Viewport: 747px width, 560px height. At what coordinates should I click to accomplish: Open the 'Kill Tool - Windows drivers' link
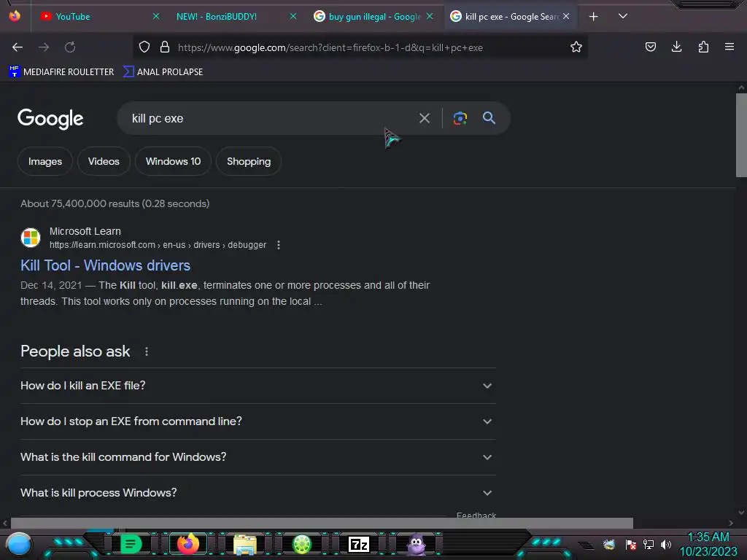pyautogui.click(x=105, y=265)
